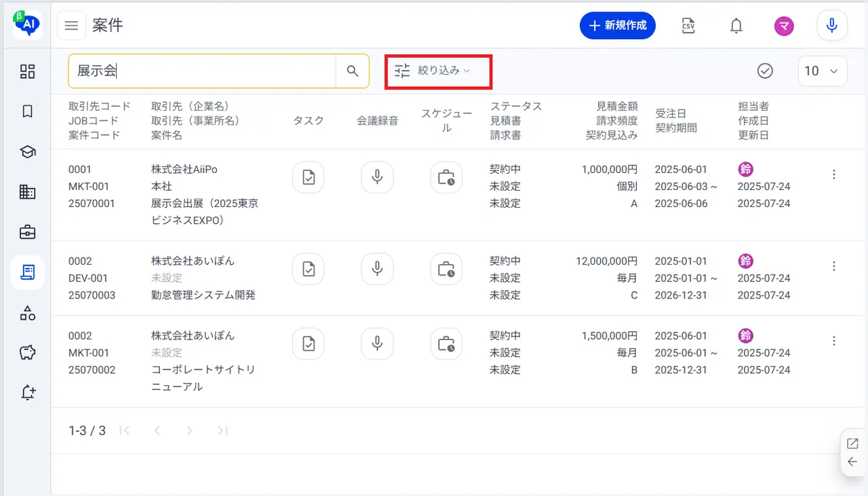
Task: Click the search magnifier icon
Action: (353, 71)
